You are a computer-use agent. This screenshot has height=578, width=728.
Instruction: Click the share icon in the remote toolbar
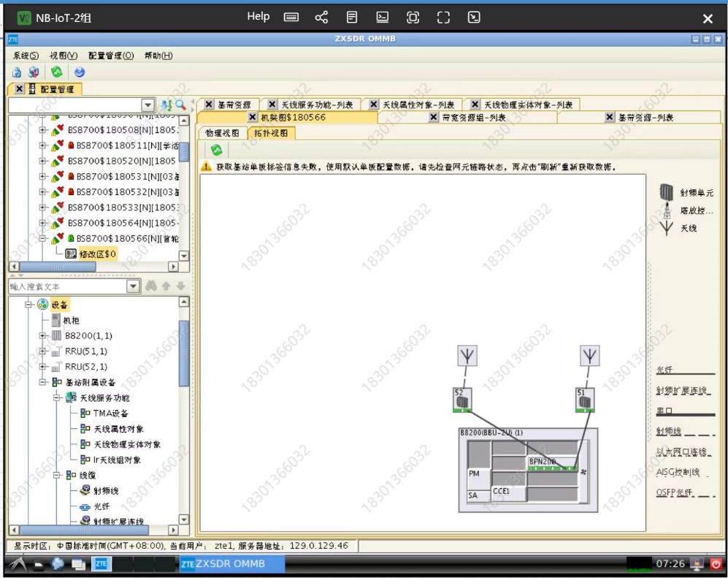click(321, 18)
